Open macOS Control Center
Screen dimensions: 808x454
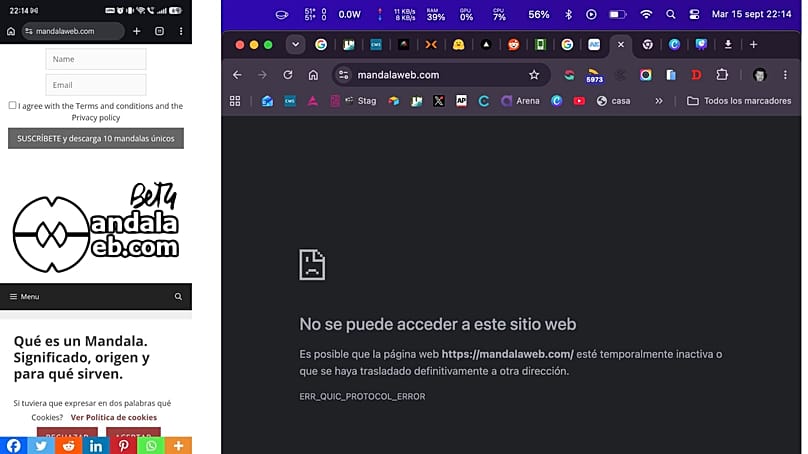pyautogui.click(x=695, y=14)
